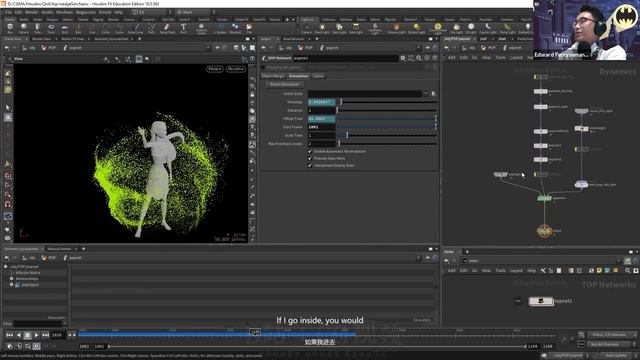The height and width of the screenshot is (360, 640).
Task: Click the parameter search magnifier icon
Action: [419, 58]
